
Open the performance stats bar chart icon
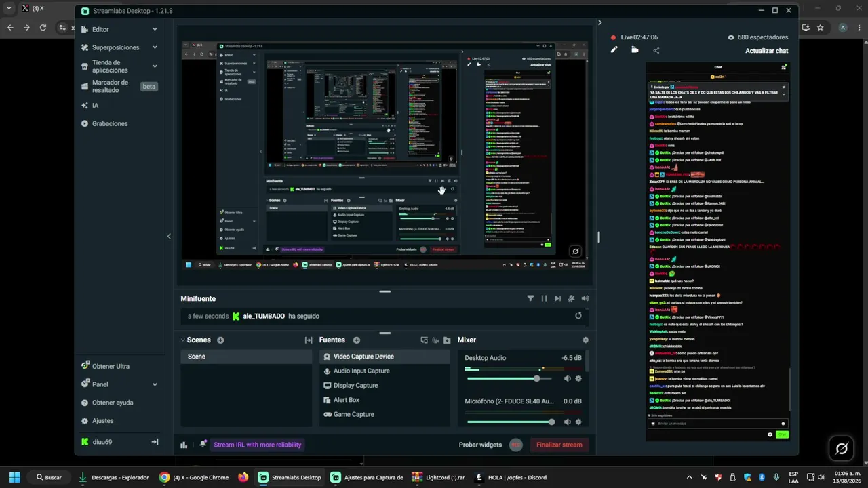click(x=184, y=445)
